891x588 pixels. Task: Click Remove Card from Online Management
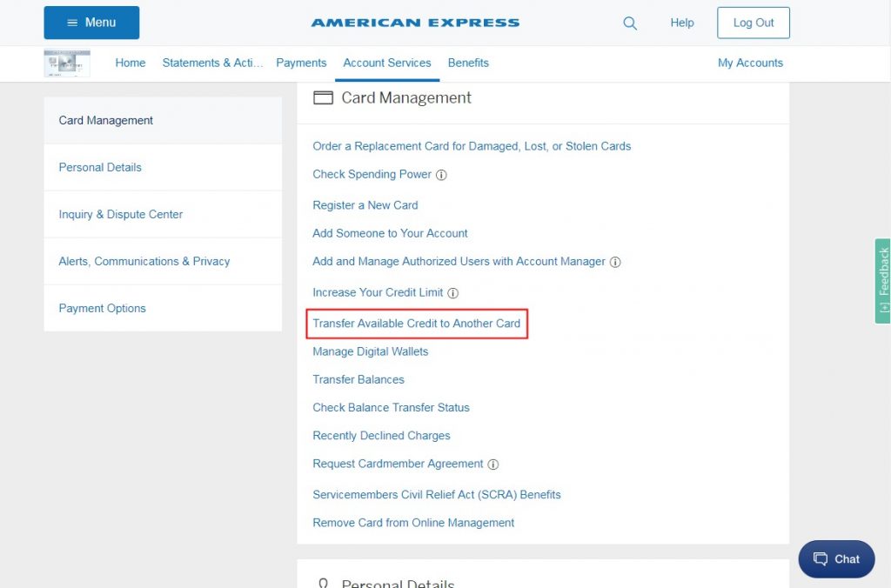coord(413,523)
